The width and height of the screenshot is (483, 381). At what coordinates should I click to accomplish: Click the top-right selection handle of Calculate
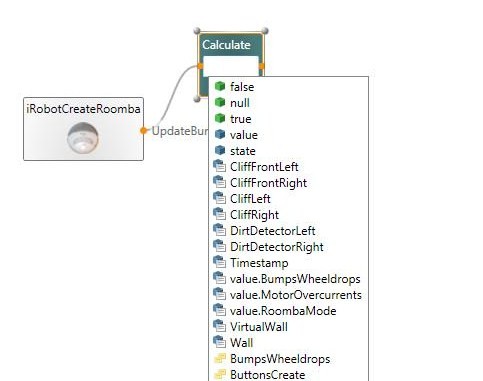tap(265, 31)
